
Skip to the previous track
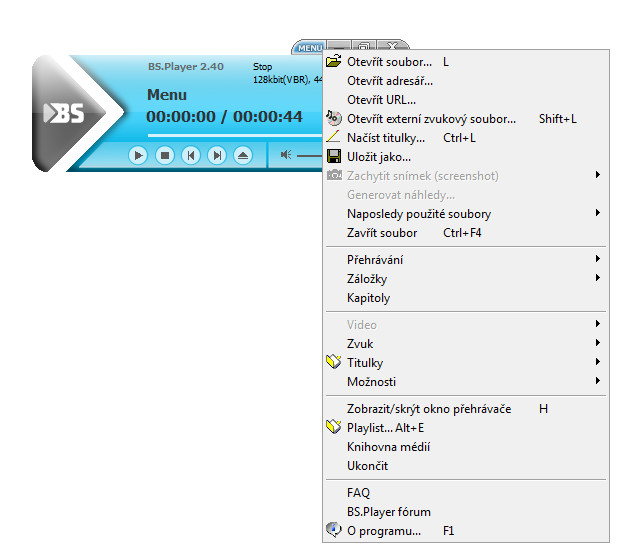coord(191,155)
